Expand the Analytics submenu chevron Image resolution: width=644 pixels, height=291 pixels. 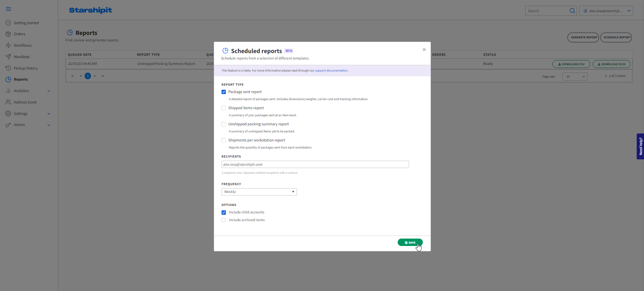click(x=49, y=91)
